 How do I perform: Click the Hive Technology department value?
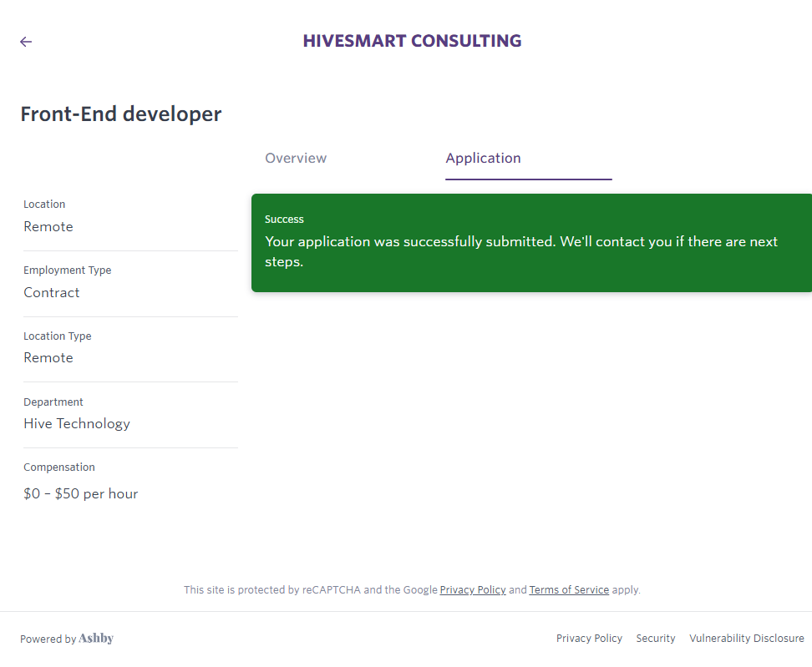tap(77, 424)
